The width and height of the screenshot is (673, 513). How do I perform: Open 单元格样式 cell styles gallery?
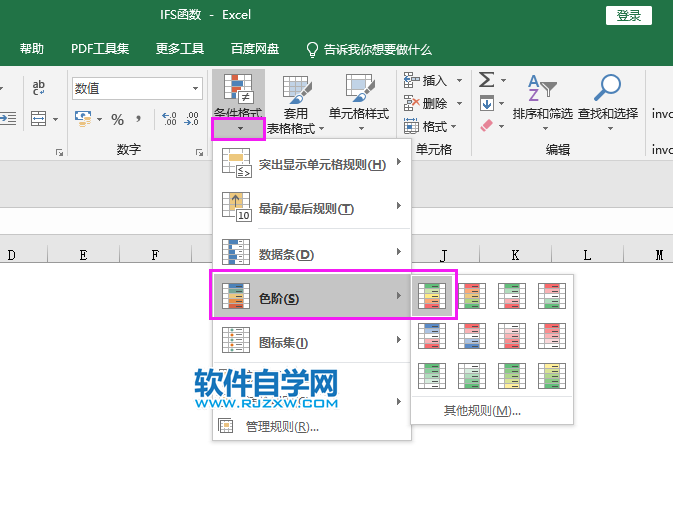point(359,103)
